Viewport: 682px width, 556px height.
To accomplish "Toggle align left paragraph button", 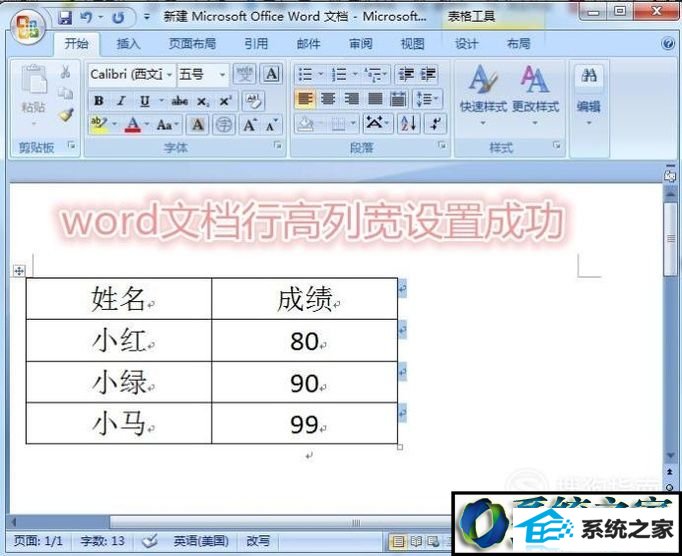I will coord(305,99).
